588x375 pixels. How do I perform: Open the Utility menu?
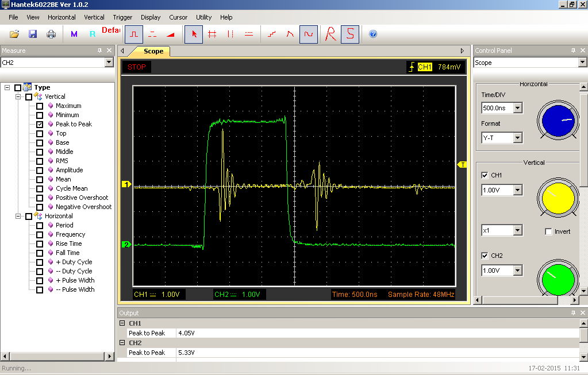coord(203,17)
